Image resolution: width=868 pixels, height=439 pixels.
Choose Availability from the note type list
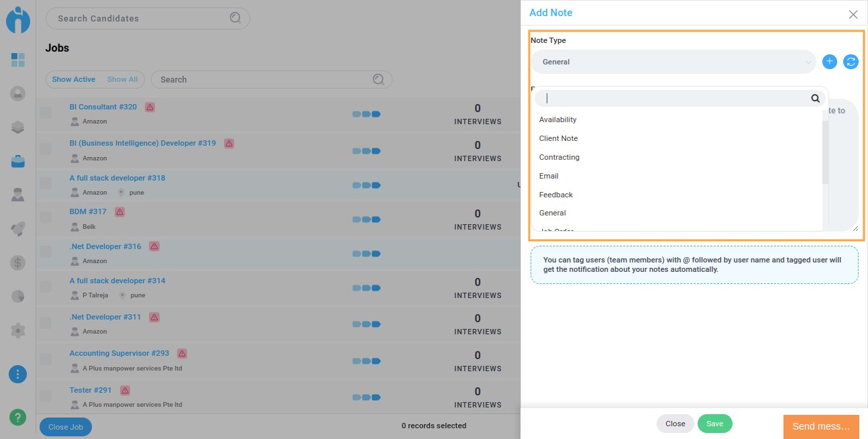558,119
